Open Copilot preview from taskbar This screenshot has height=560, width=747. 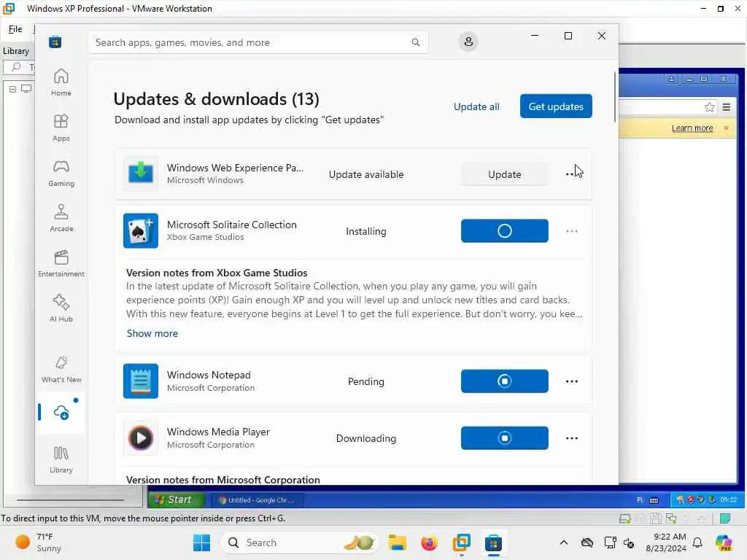724,542
